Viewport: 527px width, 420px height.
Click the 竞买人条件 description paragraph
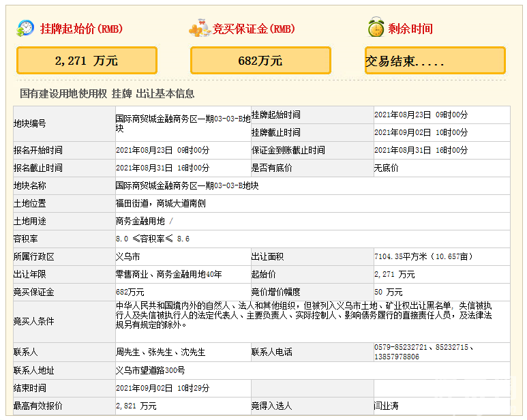point(303,315)
